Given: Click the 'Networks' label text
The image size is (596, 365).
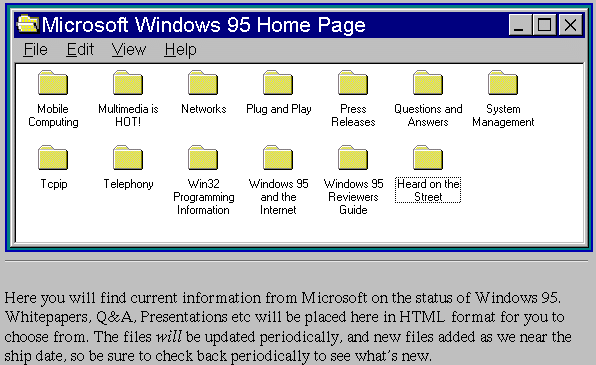Looking at the screenshot, I should pyautogui.click(x=204, y=109).
